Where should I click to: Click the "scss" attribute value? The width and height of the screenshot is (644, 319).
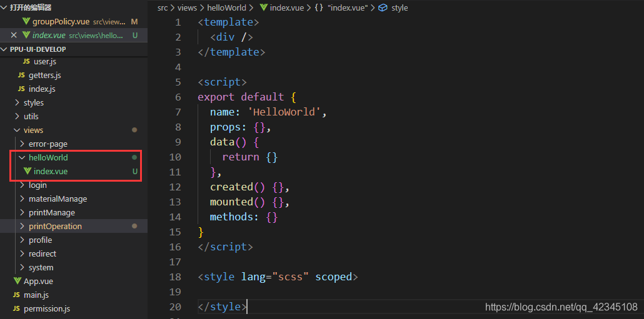(290, 277)
